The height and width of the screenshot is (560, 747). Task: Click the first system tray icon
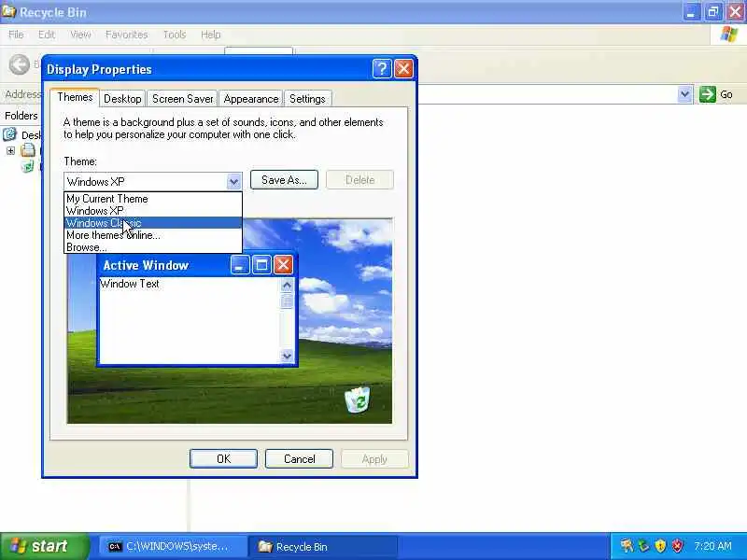pyautogui.click(x=627, y=546)
